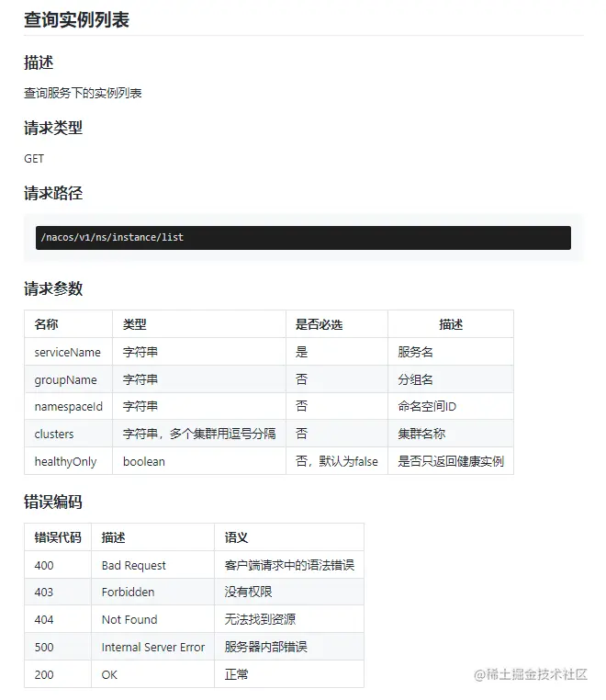Click the 服务名 description cell
606x700 pixels.
(x=415, y=352)
